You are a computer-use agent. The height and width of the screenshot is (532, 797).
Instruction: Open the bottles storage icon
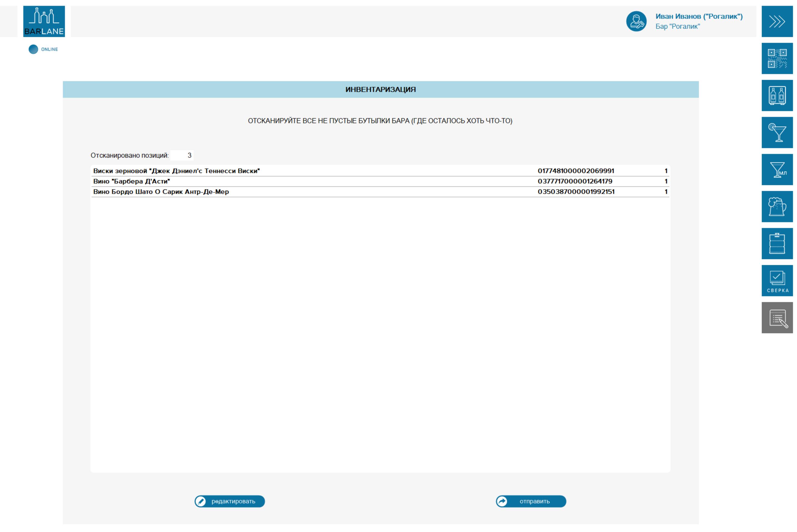(777, 95)
